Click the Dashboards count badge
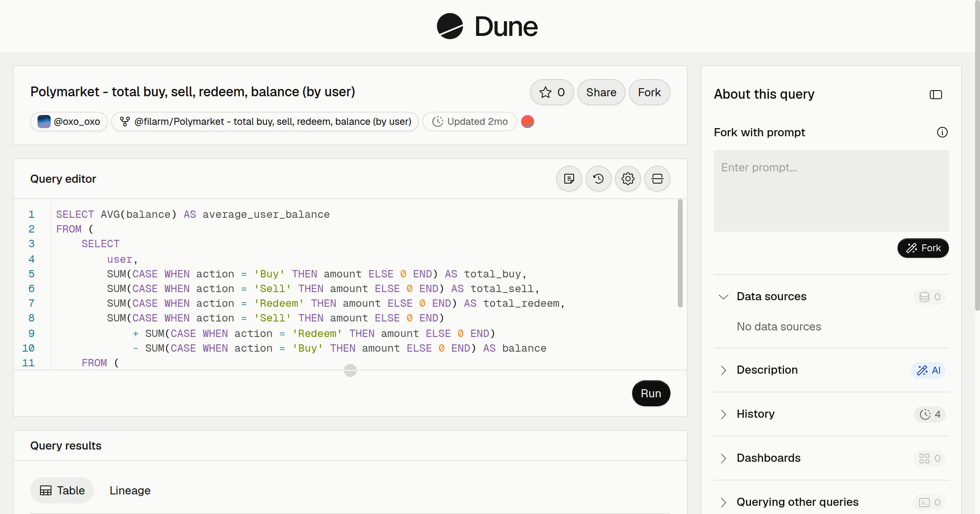Screen dimensions: 980x514 [930, 459]
